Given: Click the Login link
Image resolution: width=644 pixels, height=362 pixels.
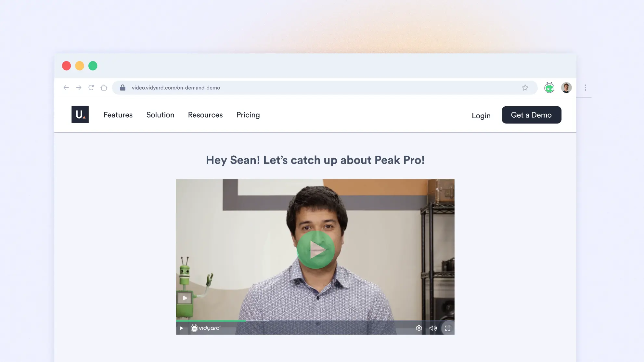Looking at the screenshot, I should 481,116.
